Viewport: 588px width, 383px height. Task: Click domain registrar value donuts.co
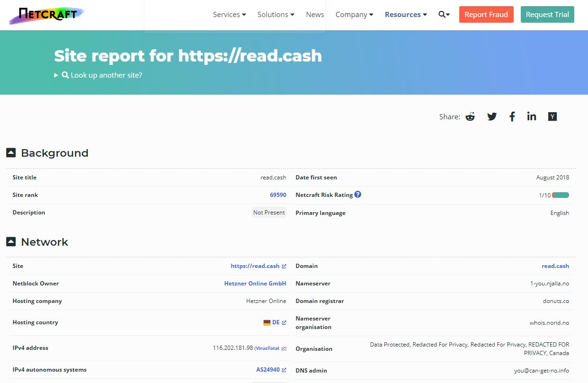pyautogui.click(x=556, y=301)
